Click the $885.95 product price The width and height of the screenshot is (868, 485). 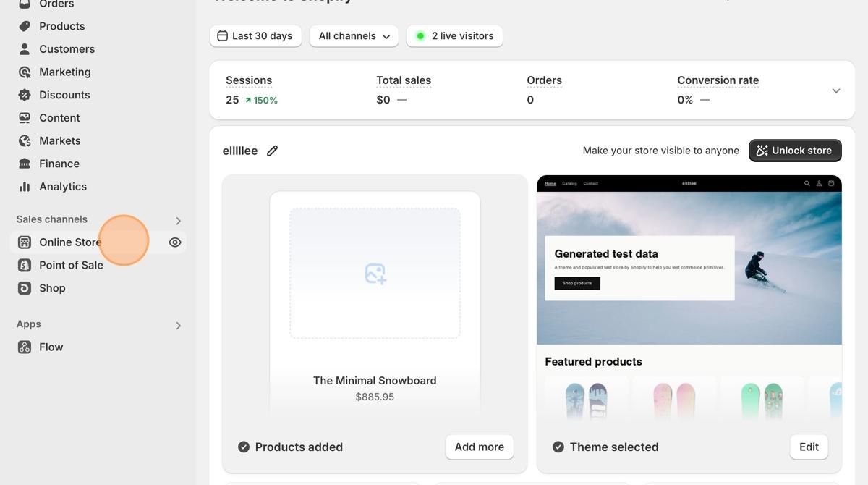[375, 397]
